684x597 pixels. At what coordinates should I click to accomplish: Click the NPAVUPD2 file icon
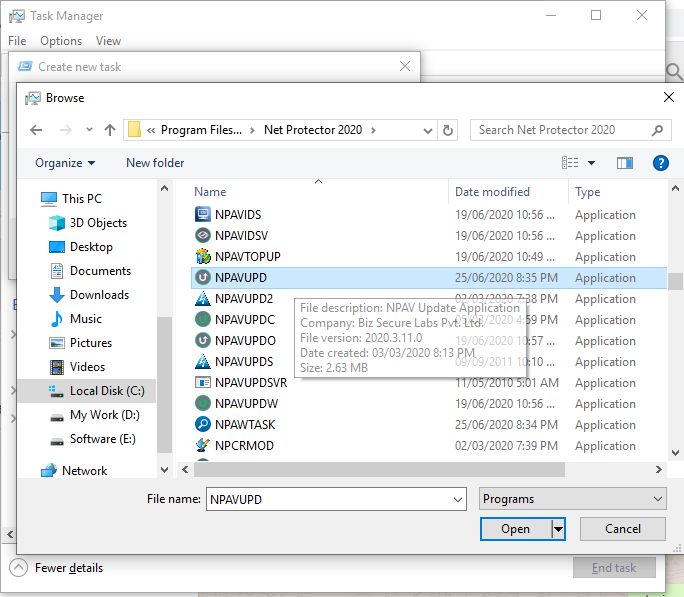click(202, 299)
